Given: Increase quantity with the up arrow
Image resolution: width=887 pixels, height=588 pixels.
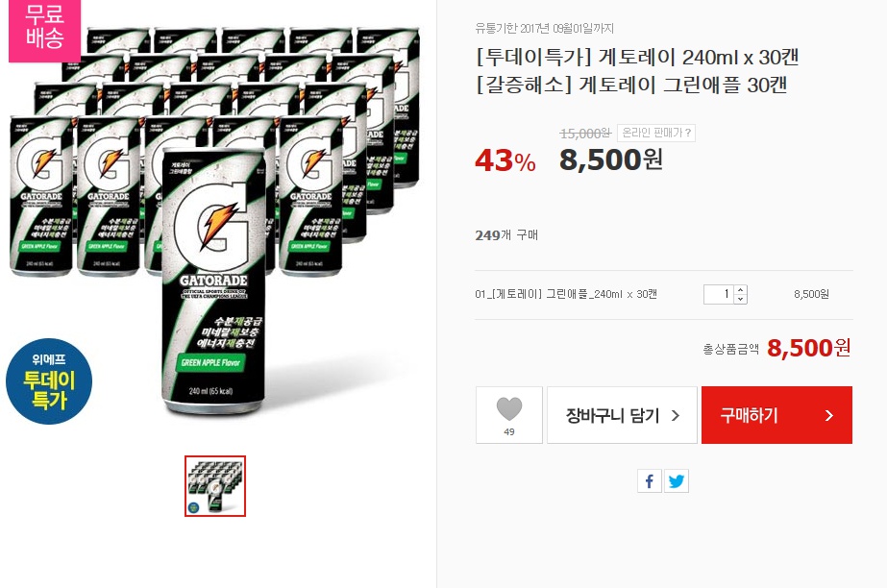Looking at the screenshot, I should (x=741, y=289).
